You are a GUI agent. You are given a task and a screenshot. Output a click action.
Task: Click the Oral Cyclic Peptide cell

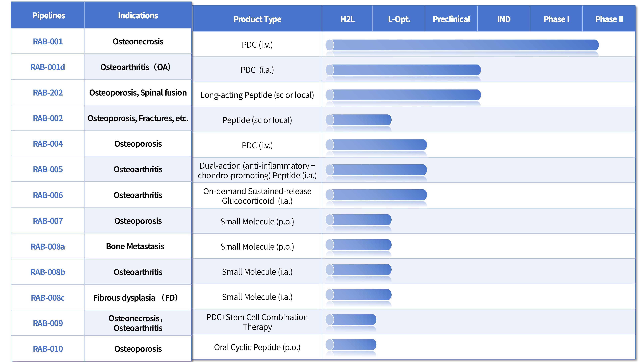point(257,347)
